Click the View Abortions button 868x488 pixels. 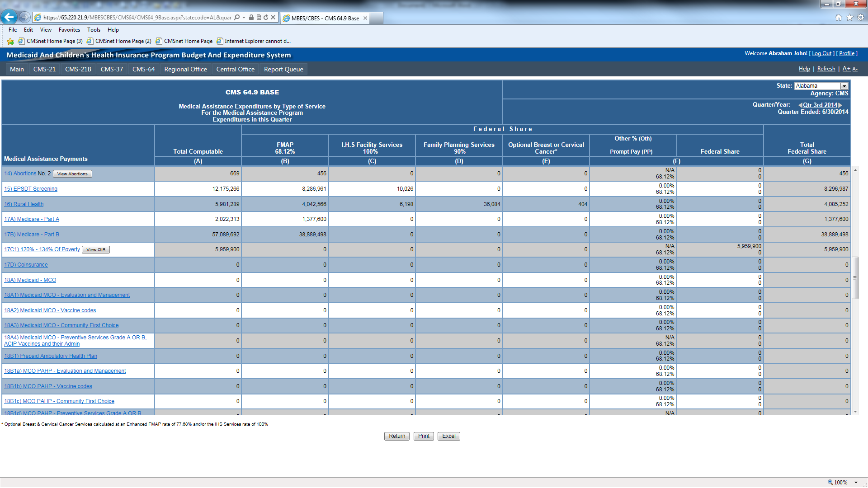(x=72, y=174)
